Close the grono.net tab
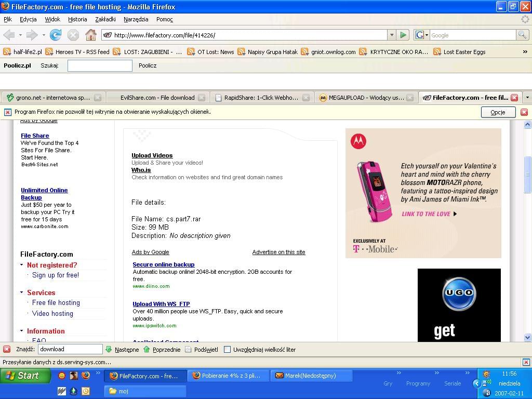Image resolution: width=532 pixels, height=399 pixels. 98,98
